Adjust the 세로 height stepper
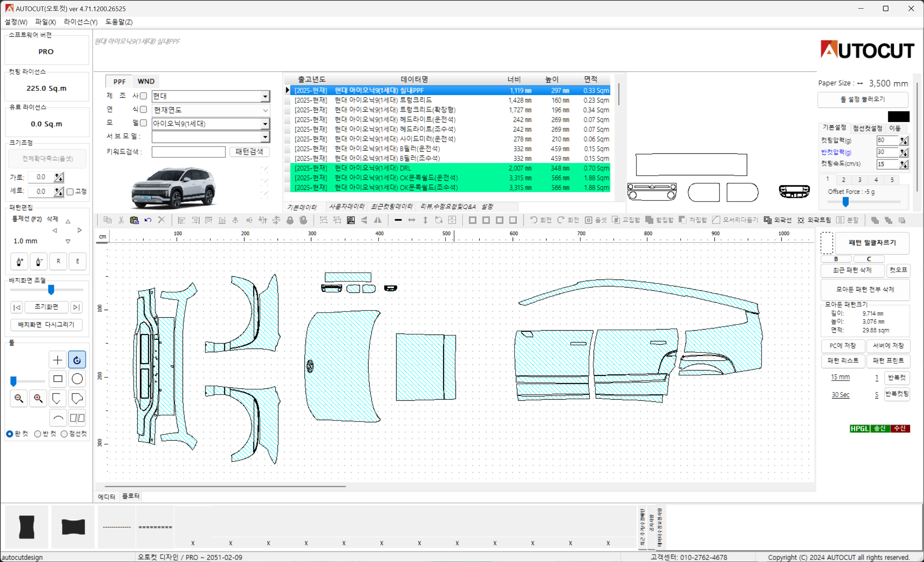The width and height of the screenshot is (924, 562). point(59,192)
